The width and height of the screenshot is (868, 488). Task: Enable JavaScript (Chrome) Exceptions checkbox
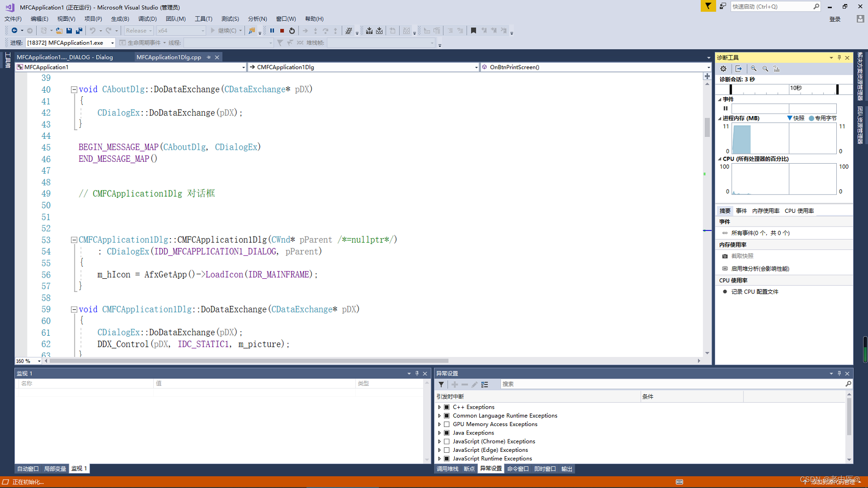447,441
